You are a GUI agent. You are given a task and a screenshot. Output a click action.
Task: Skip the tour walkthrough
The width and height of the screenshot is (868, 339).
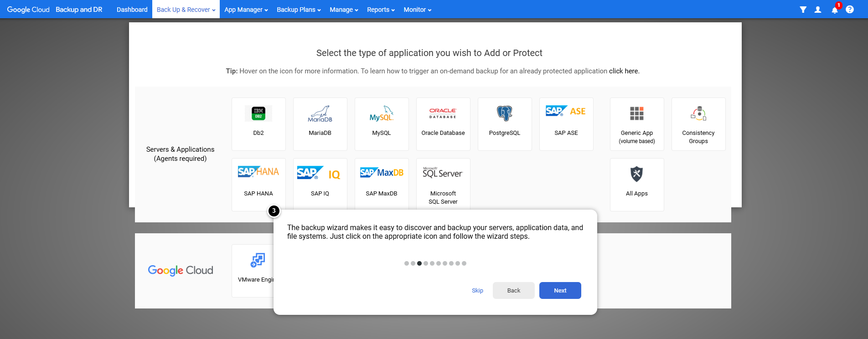(x=477, y=291)
